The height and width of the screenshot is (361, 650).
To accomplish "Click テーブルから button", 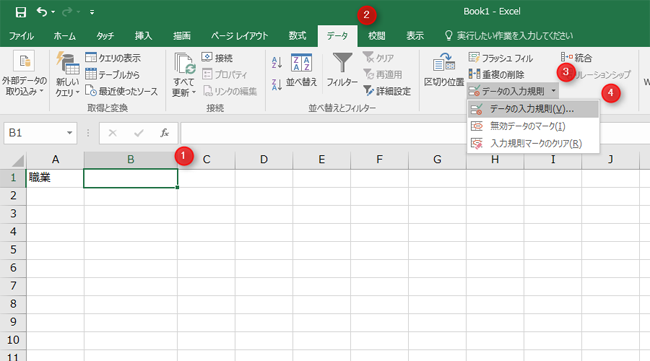I will [x=112, y=75].
